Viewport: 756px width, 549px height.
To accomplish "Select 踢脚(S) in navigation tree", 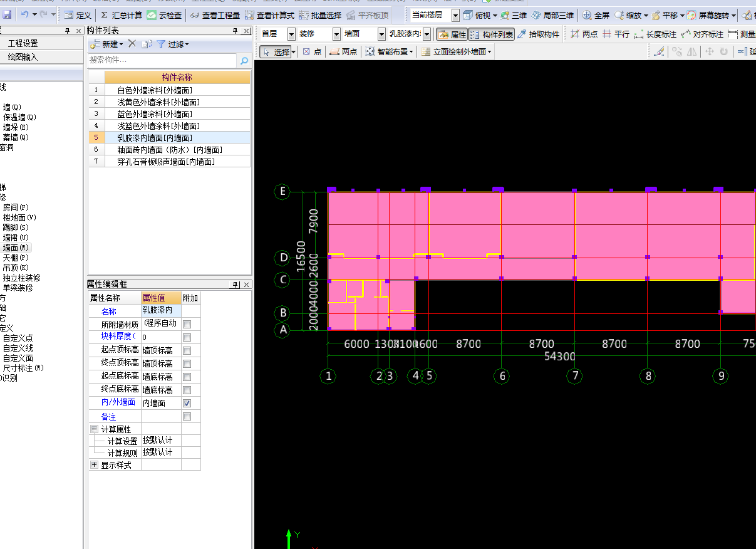I will pos(16,227).
